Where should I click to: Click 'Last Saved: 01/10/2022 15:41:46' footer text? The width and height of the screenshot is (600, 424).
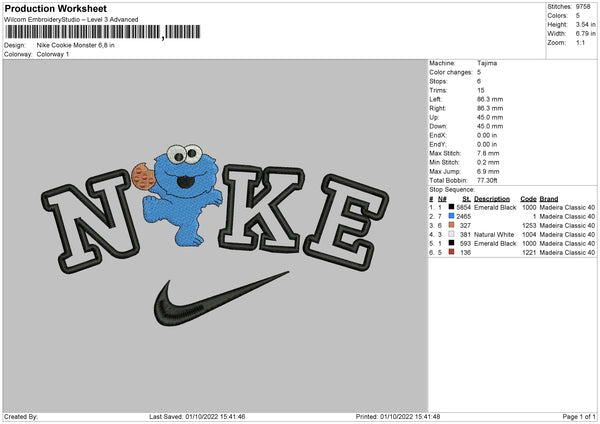pos(197,416)
